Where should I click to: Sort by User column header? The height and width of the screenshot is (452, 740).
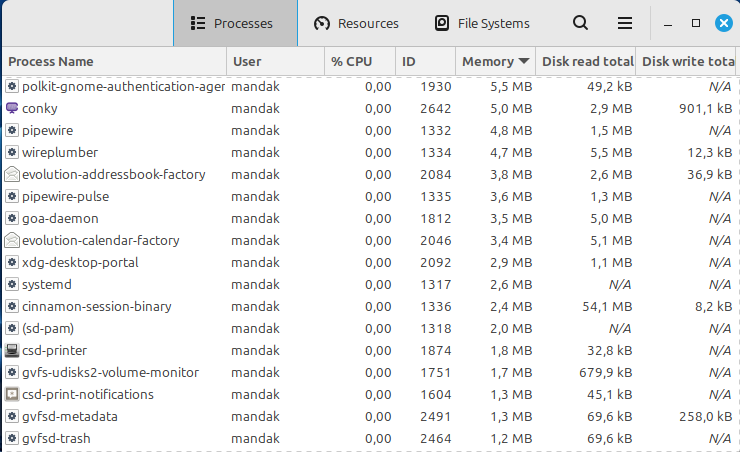point(276,61)
